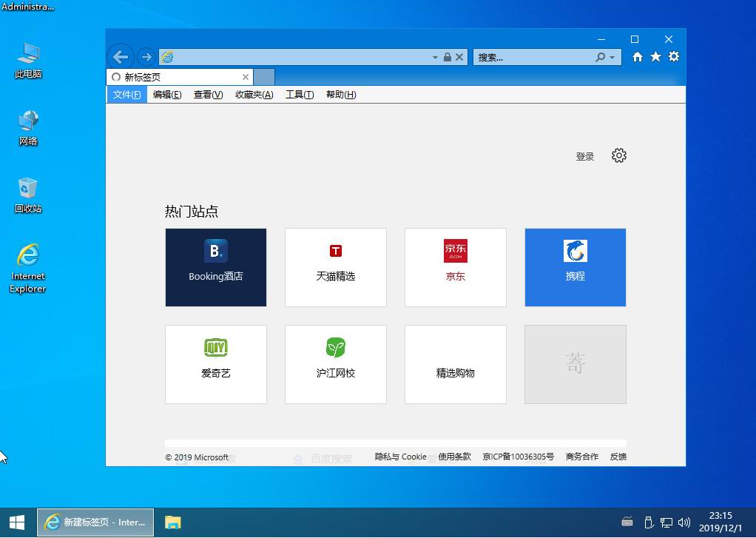
Task: Open the 文件(F) menu
Action: tap(126, 95)
